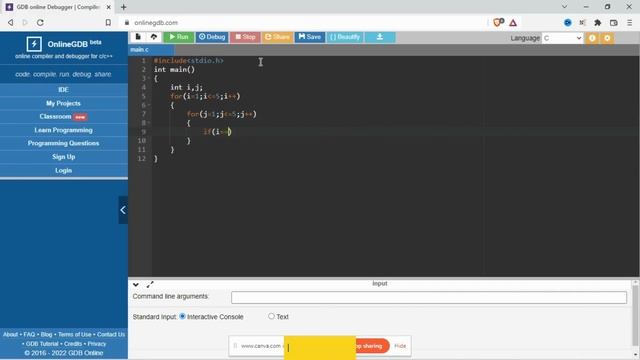Click the code line 'int main()'
The width and height of the screenshot is (640, 360).
click(174, 69)
